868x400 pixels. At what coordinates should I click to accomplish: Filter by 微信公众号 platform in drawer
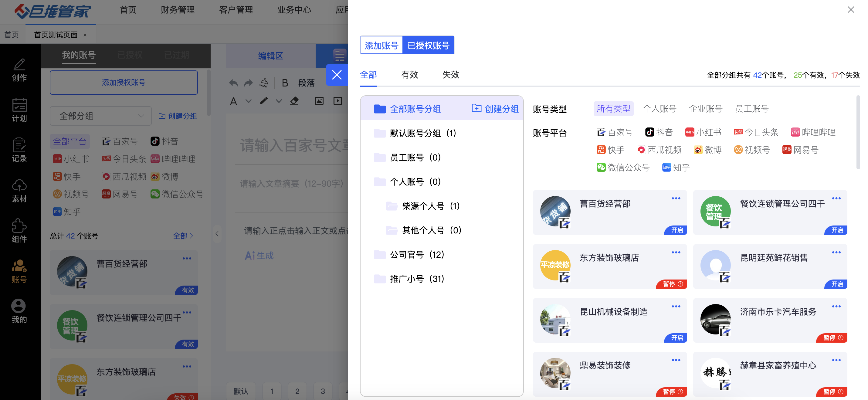pyautogui.click(x=623, y=168)
